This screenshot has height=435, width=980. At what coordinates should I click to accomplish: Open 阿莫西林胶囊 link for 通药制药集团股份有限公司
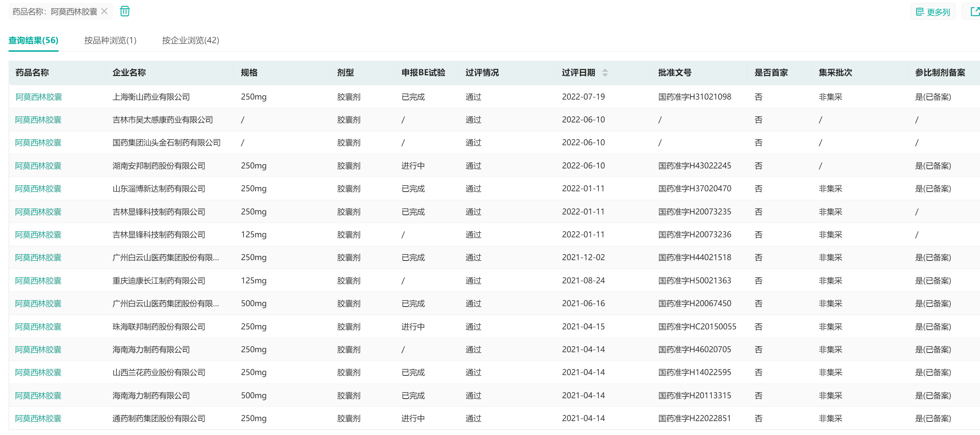pos(39,419)
